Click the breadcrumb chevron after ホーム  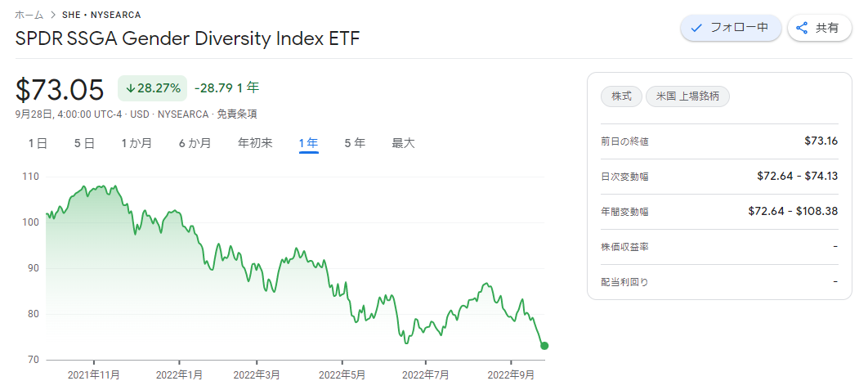point(53,15)
